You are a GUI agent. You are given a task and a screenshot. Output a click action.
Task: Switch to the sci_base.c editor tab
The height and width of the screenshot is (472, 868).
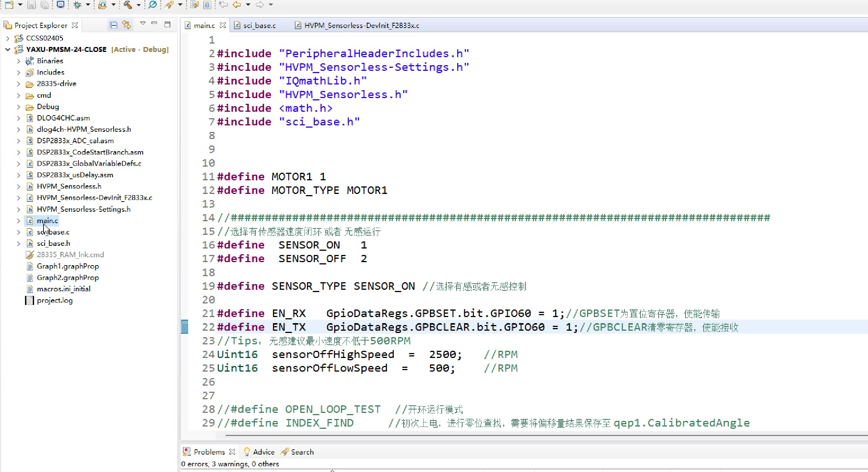[259, 25]
